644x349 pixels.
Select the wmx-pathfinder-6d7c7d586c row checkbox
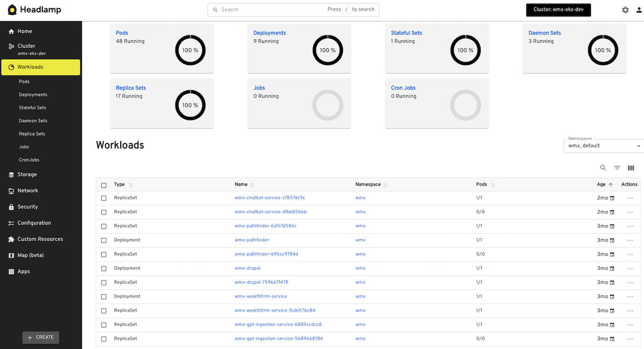point(104,226)
